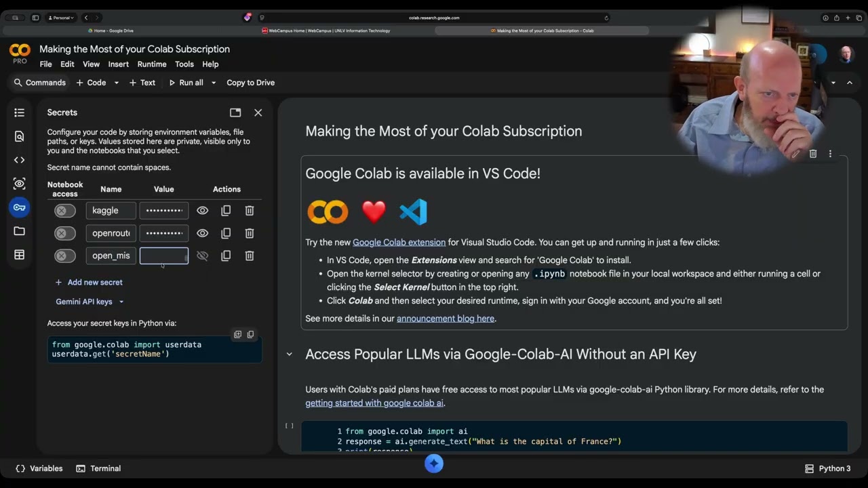This screenshot has width=868, height=488.
Task: Open the Find and replace sidebar icon
Action: (19, 136)
